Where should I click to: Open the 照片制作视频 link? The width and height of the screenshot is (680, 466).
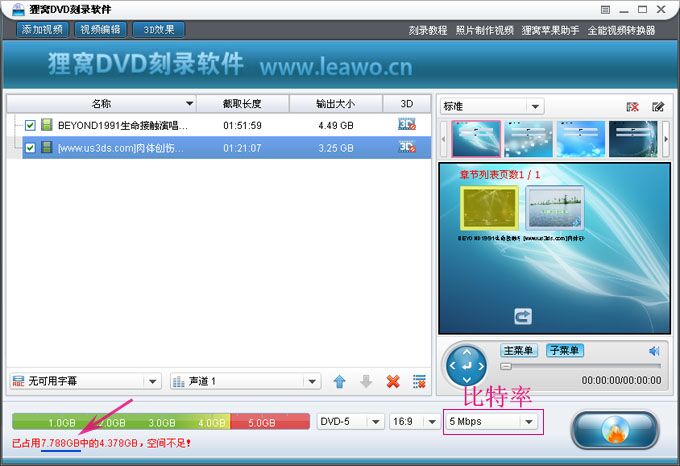click(484, 30)
